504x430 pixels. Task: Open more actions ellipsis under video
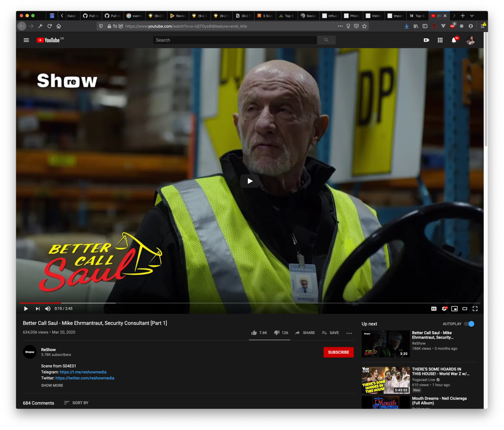click(349, 333)
